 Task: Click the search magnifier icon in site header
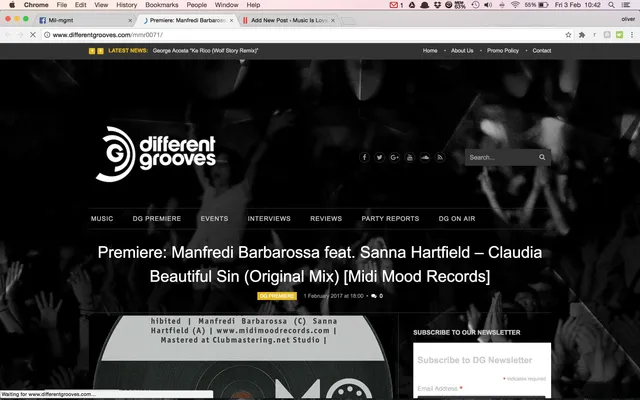click(542, 157)
